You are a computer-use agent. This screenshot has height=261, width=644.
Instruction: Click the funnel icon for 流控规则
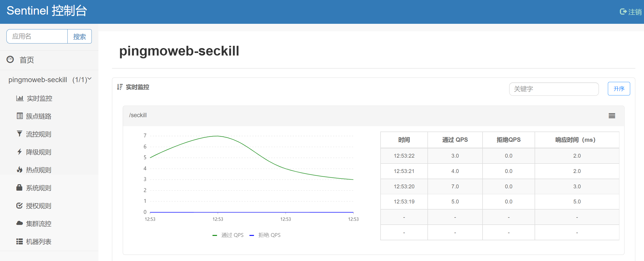(20, 134)
